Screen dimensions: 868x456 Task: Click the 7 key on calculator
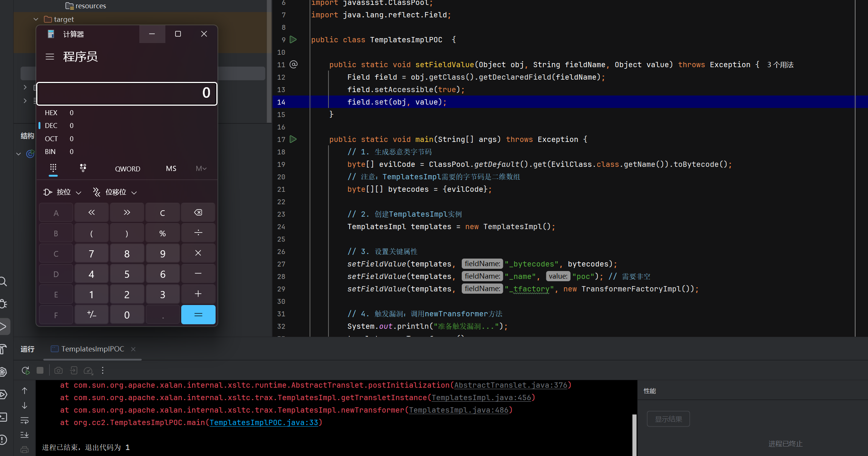(x=91, y=253)
